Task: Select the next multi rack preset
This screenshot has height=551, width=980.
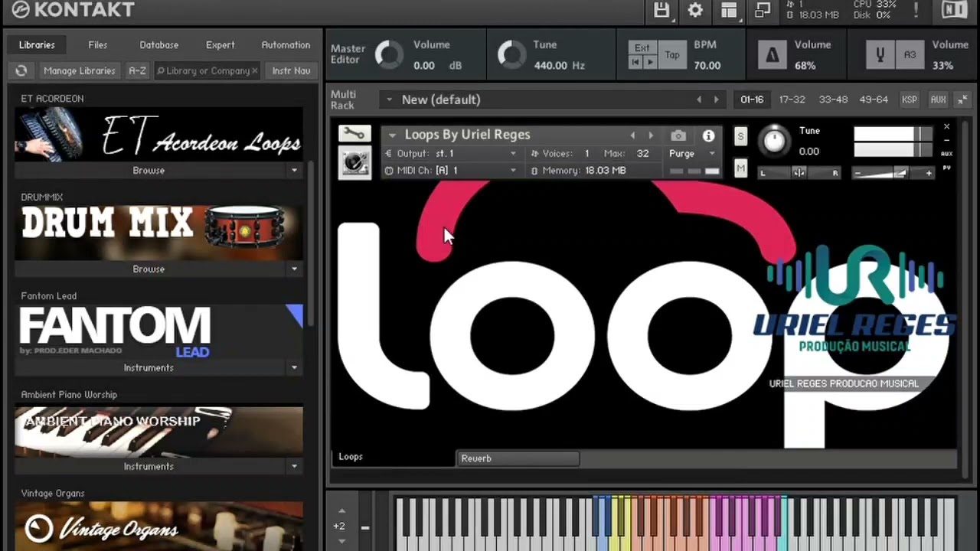Action: pos(716,99)
